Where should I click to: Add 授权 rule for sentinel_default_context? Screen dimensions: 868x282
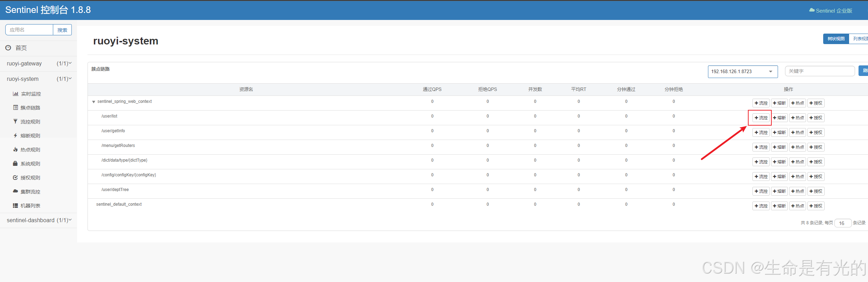click(816, 206)
